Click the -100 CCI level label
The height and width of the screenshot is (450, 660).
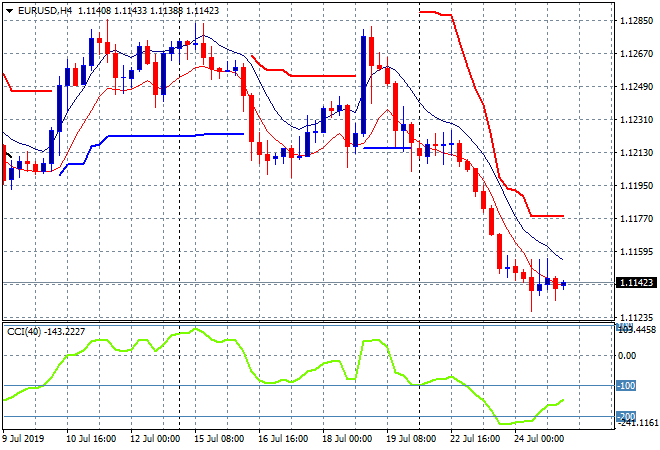[x=627, y=386]
